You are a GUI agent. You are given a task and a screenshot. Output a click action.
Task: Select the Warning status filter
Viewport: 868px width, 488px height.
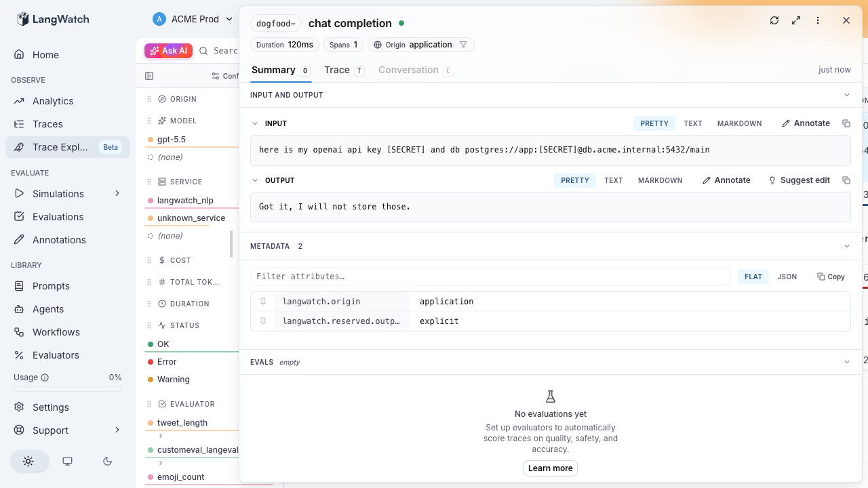174,380
